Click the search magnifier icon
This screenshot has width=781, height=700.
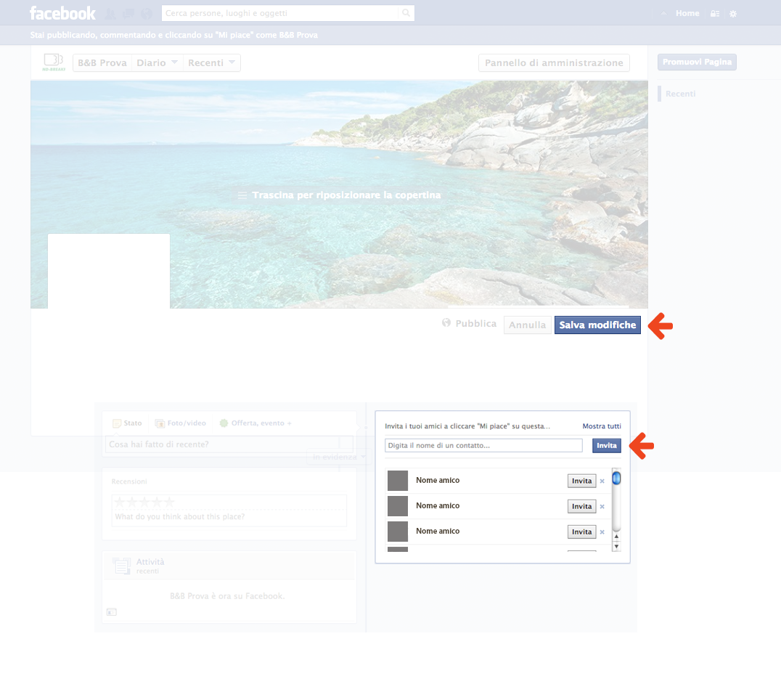click(406, 13)
